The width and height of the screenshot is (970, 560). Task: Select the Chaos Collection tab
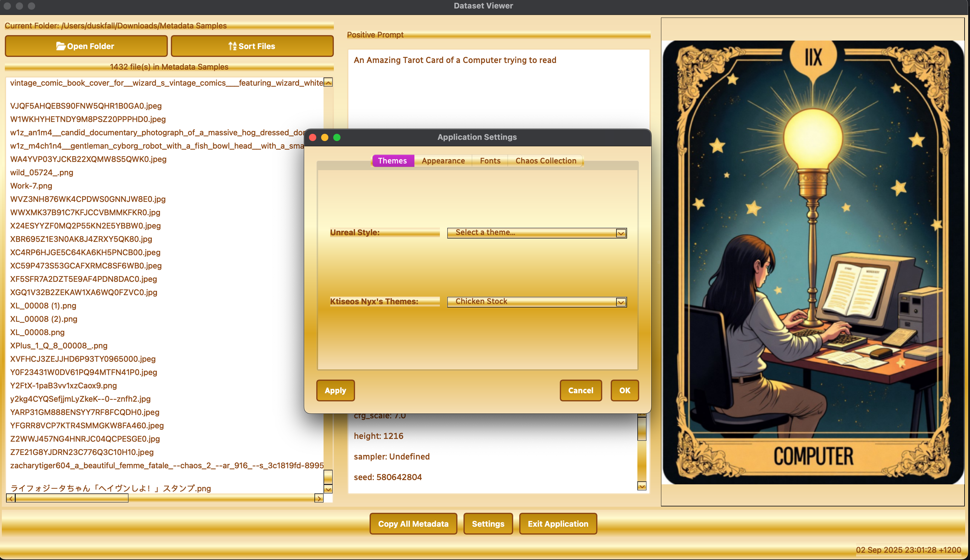click(545, 161)
